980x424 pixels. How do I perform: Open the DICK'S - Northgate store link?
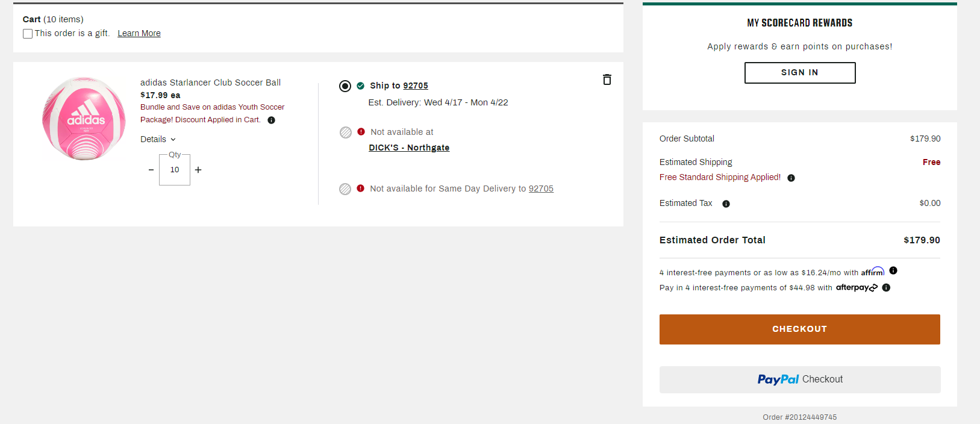409,148
